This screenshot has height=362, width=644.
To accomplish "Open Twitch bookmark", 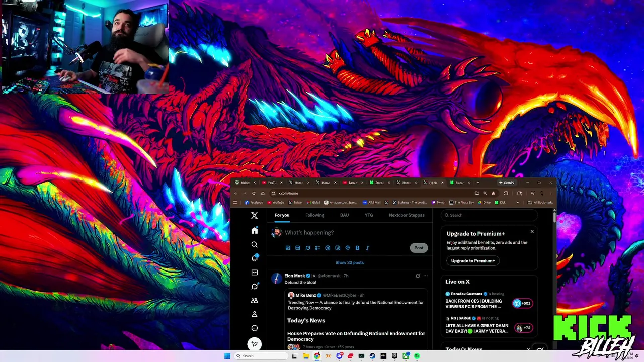I will pos(438,202).
